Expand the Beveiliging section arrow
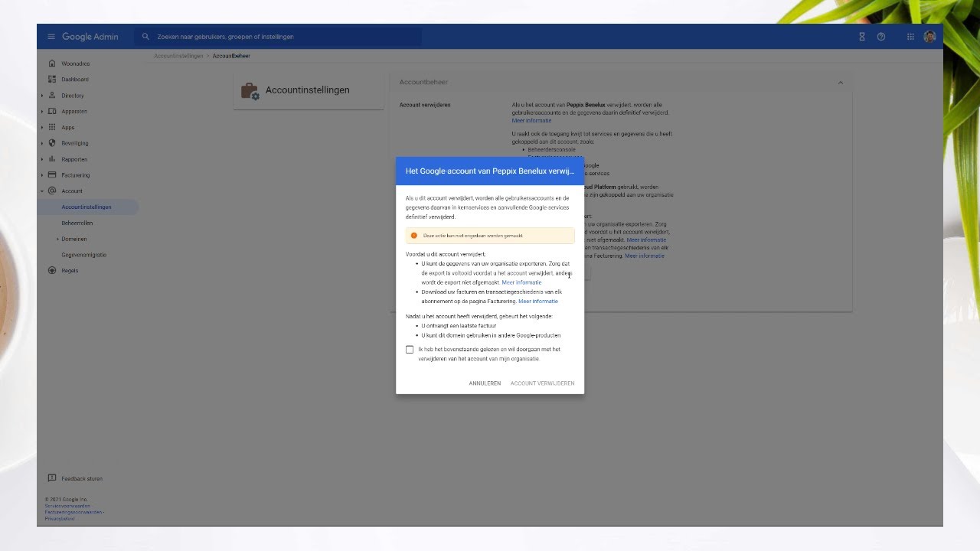The width and height of the screenshot is (980, 551). click(x=42, y=143)
